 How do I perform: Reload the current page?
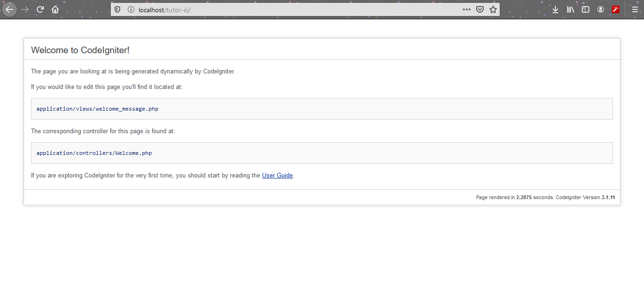click(40, 9)
